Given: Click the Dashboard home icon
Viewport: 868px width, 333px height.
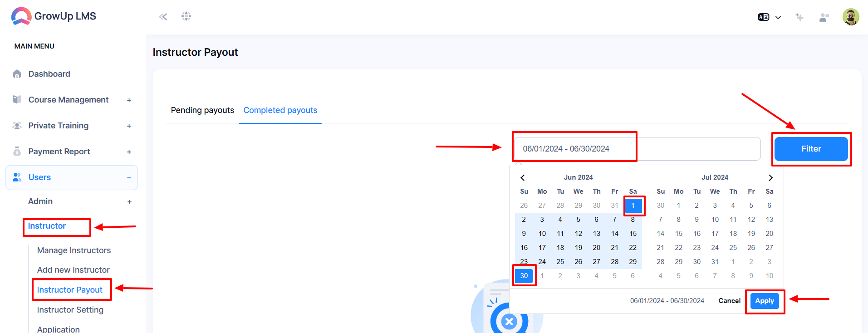Looking at the screenshot, I should click(17, 73).
